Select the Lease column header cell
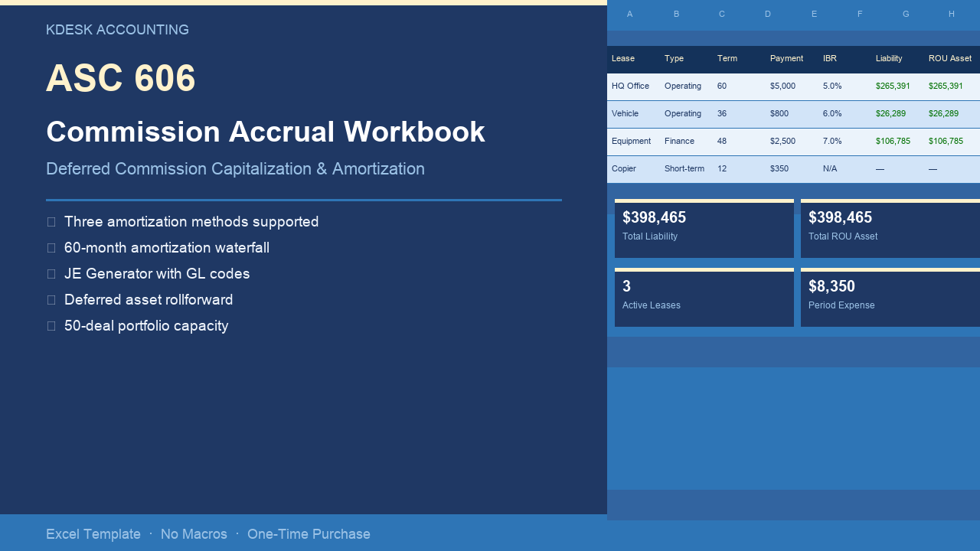 pyautogui.click(x=622, y=58)
